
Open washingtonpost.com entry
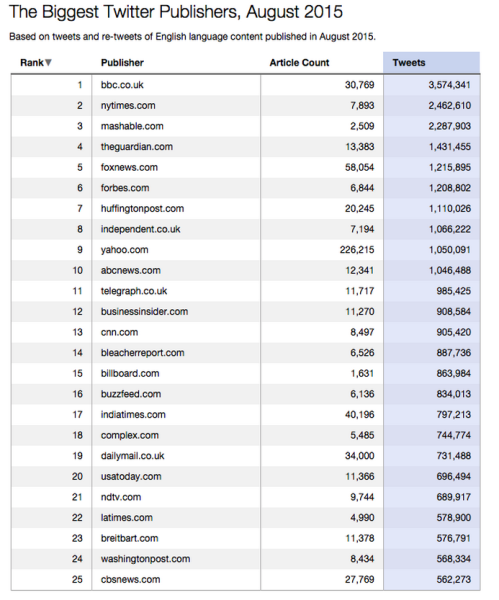[x=145, y=559]
